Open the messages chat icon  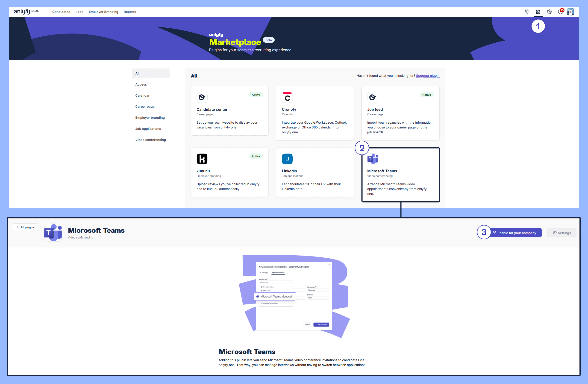coord(527,12)
